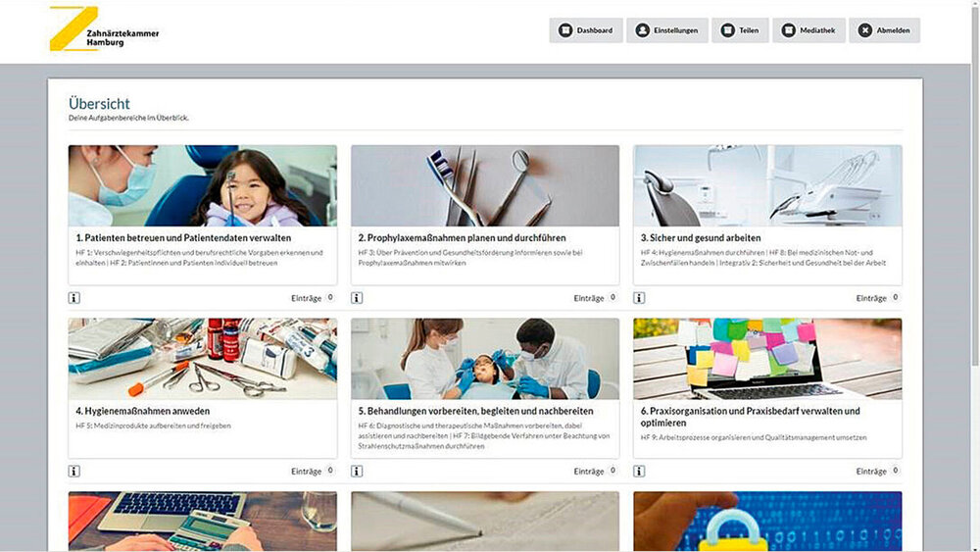
Task: Click the info icon under Patienten betreuen card
Action: pos(74,298)
